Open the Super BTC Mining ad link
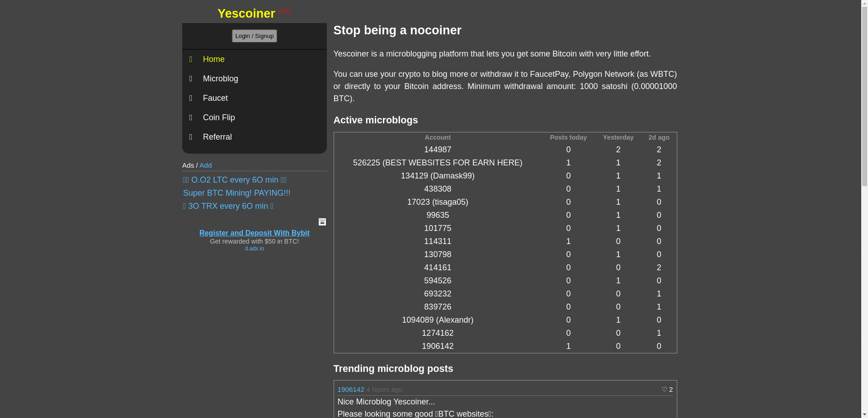 [236, 193]
